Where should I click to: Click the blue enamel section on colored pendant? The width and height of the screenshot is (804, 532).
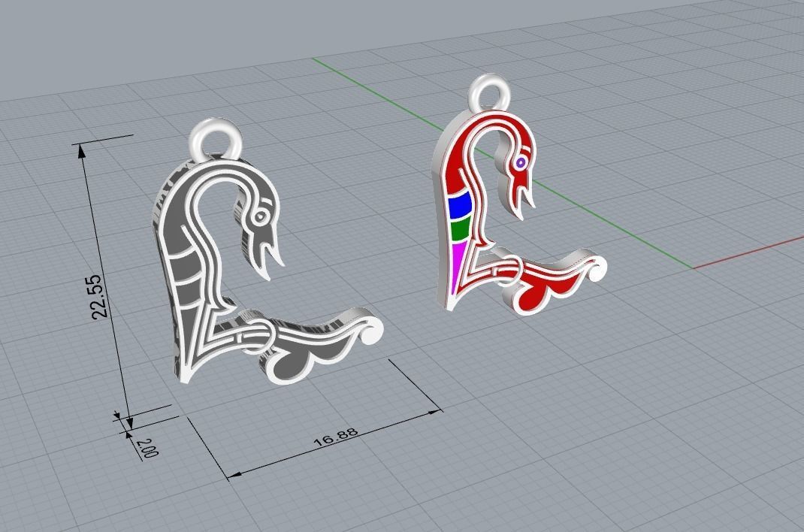(x=460, y=206)
